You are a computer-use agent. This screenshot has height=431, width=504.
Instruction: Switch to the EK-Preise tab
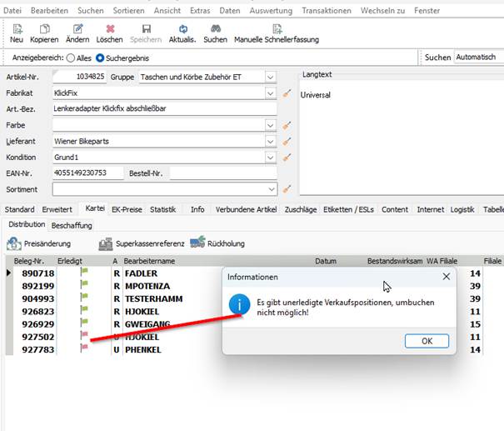(x=127, y=209)
